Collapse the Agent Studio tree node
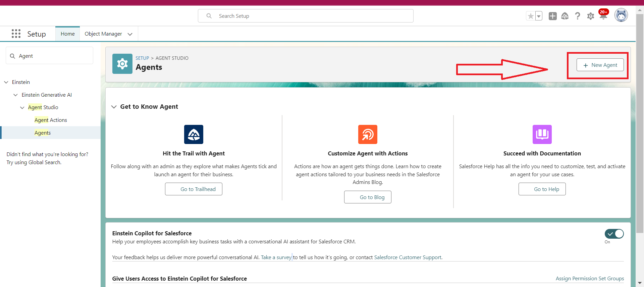 coord(22,108)
